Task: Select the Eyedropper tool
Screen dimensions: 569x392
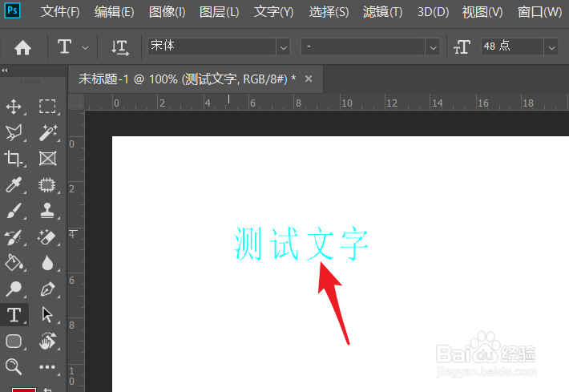Action: [x=14, y=184]
